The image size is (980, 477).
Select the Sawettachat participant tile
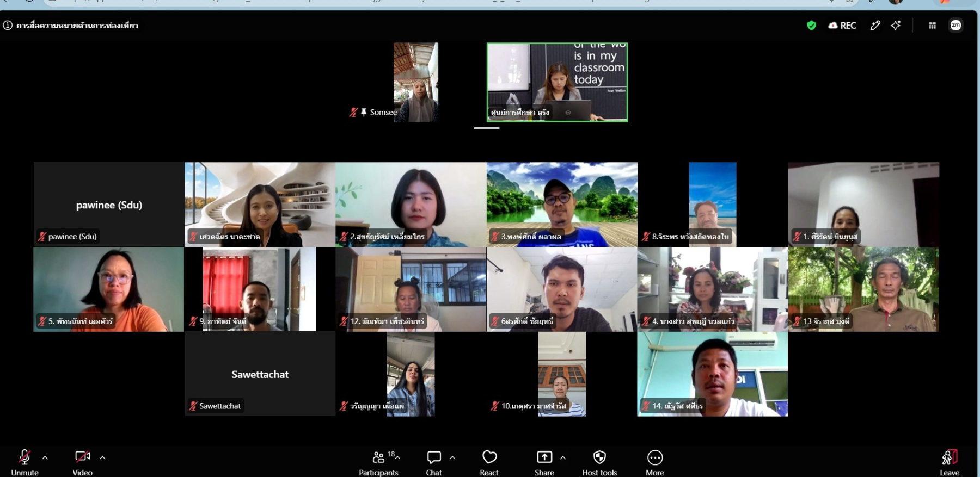pos(260,374)
